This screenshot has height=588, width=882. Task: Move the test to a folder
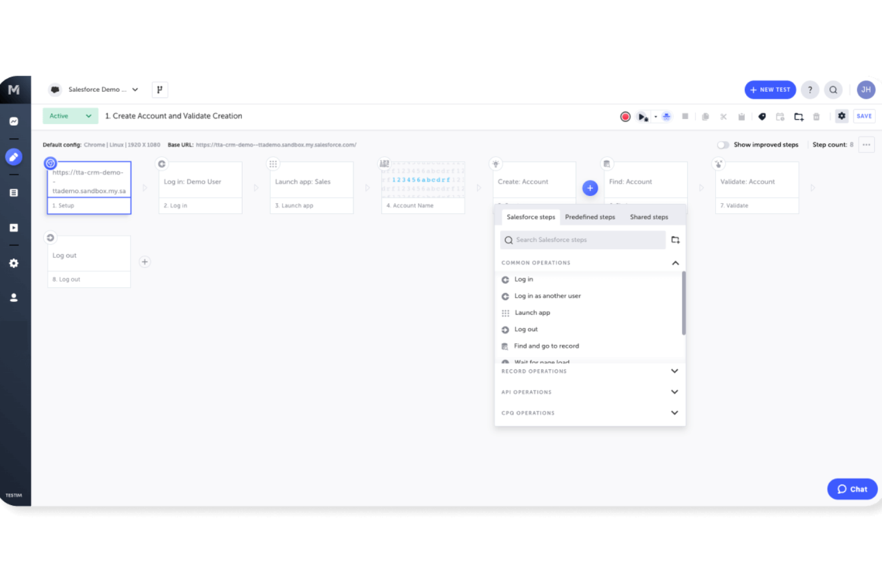[799, 116]
